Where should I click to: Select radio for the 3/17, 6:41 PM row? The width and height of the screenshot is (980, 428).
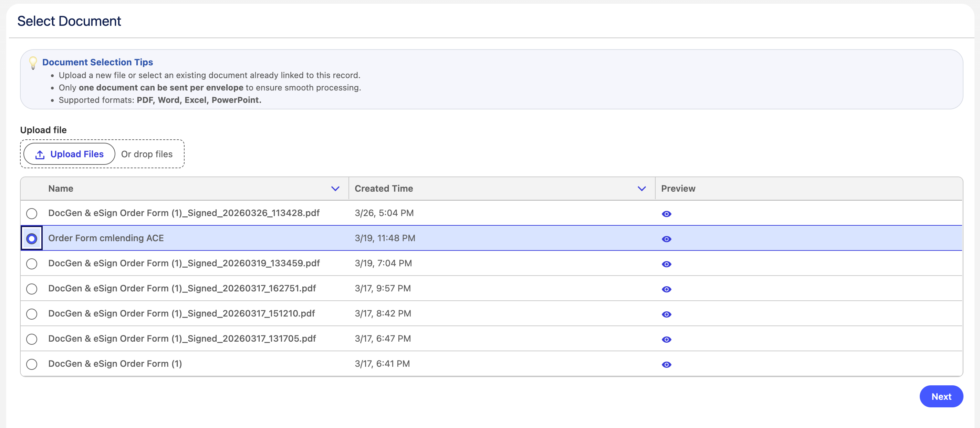[x=32, y=364]
